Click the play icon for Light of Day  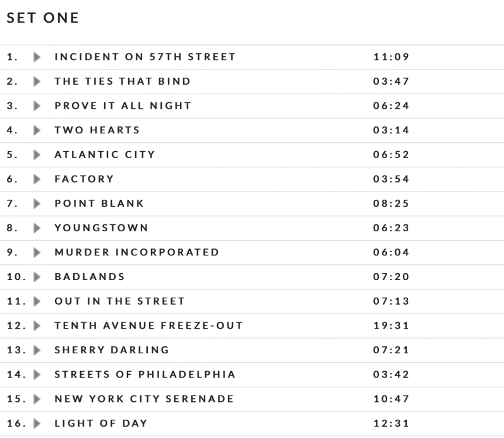point(37,423)
